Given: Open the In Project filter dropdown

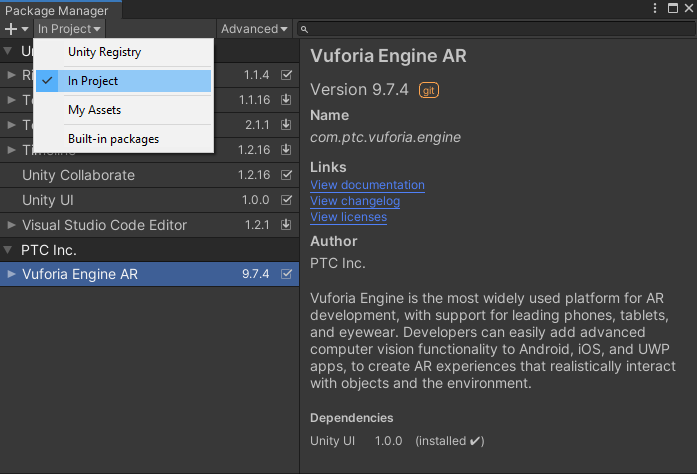Looking at the screenshot, I should pyautogui.click(x=69, y=29).
